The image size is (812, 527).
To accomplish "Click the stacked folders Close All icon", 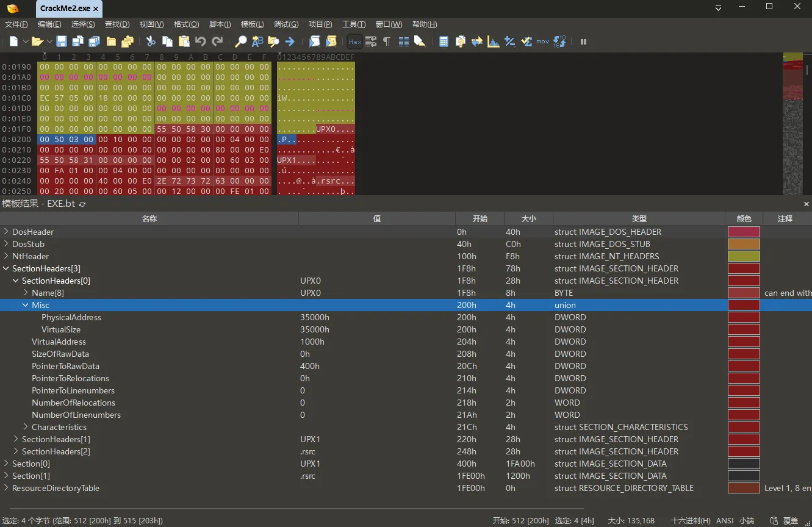I will tap(128, 41).
